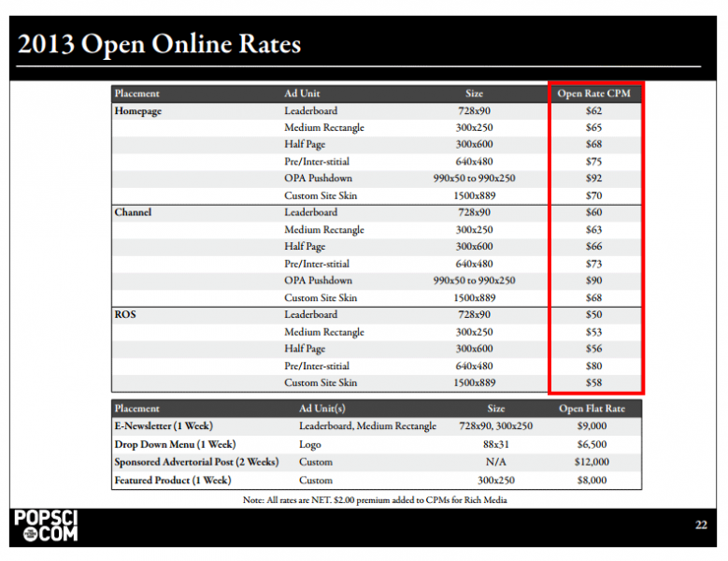728x561 pixels.
Task: Click the "N/A" size cell
Action: 496,462
